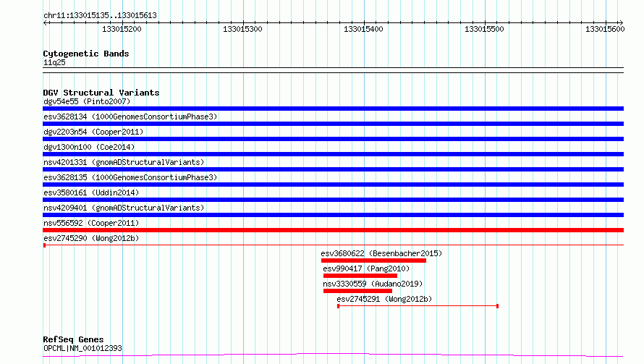The width and height of the screenshot is (644, 364).
Task: Click the chr11:133015135..133015613 region label
Action: coord(100,16)
